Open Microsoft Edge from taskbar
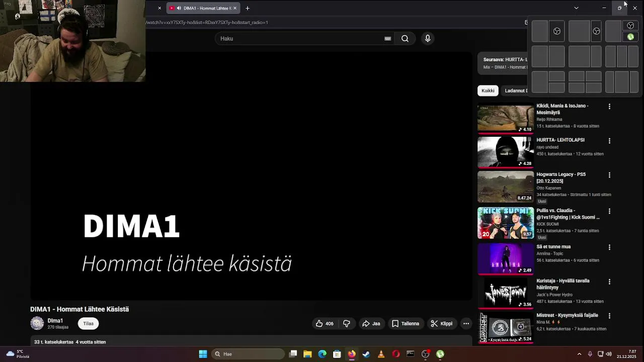Screen dimensions: 644x362 click(x=323, y=354)
